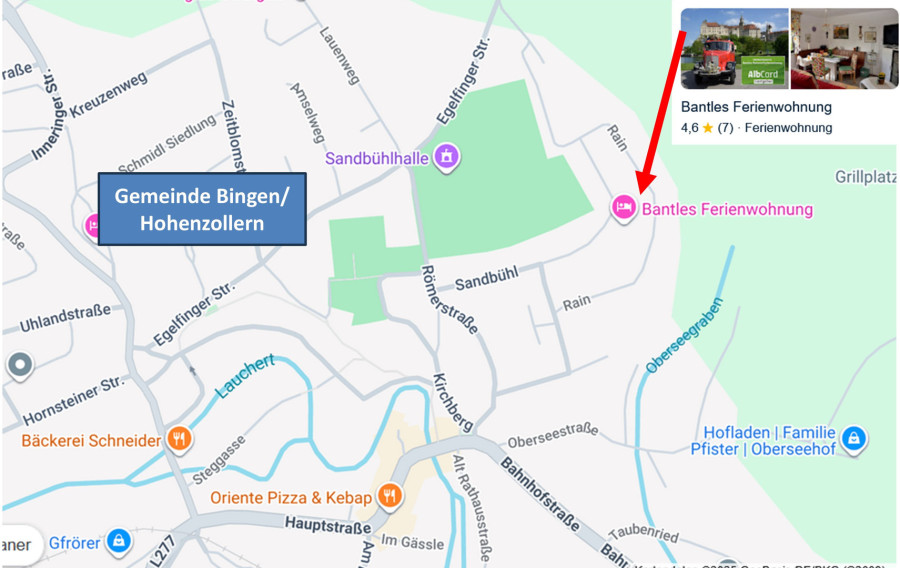Viewport: 900px width, 568px height.
Task: Click the purple Sandbühlhalle venue marker
Action: pyautogui.click(x=447, y=157)
